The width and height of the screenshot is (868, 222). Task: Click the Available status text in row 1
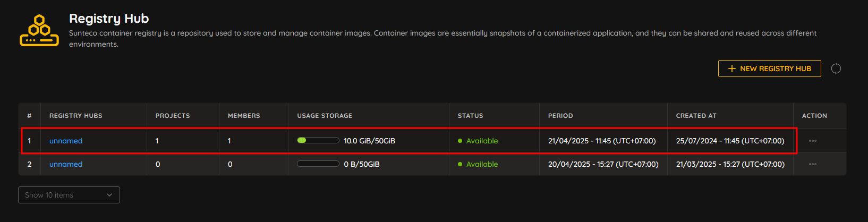pos(482,141)
